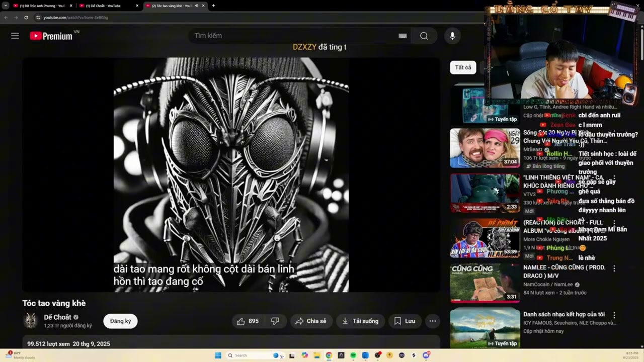Open options menu for NAMLEE - CŨNG CŨNG
Screen dimensions: 644x362
click(614, 268)
